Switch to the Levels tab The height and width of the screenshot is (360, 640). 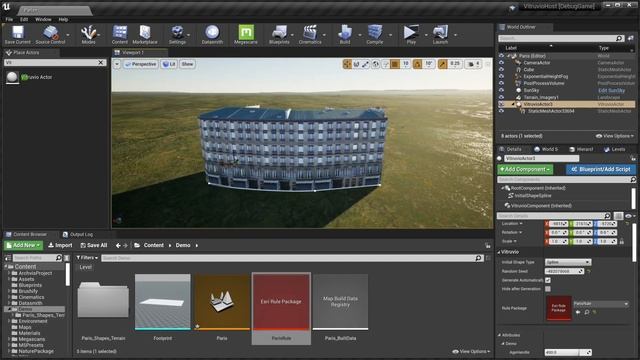coord(615,149)
